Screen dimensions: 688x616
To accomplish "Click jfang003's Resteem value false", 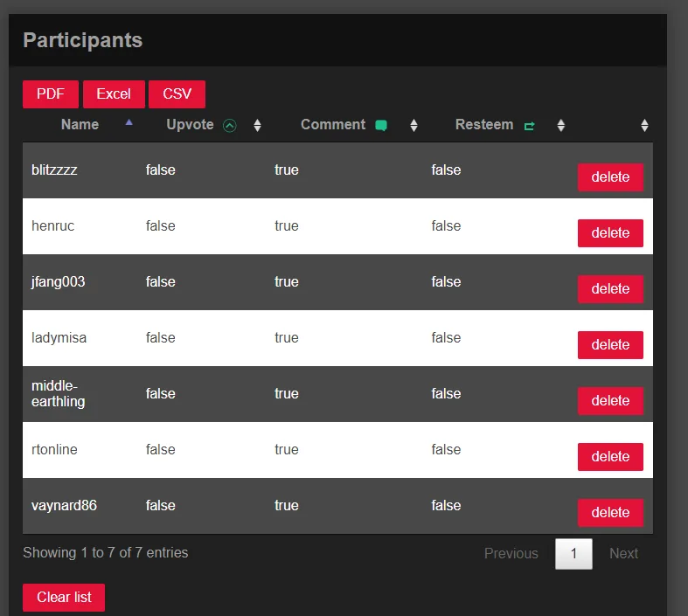I will point(446,282).
